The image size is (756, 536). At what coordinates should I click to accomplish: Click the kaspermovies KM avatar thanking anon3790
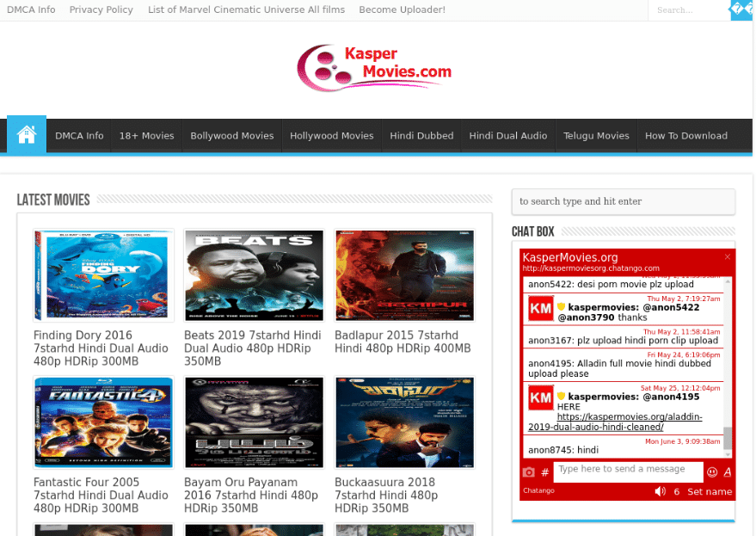540,308
